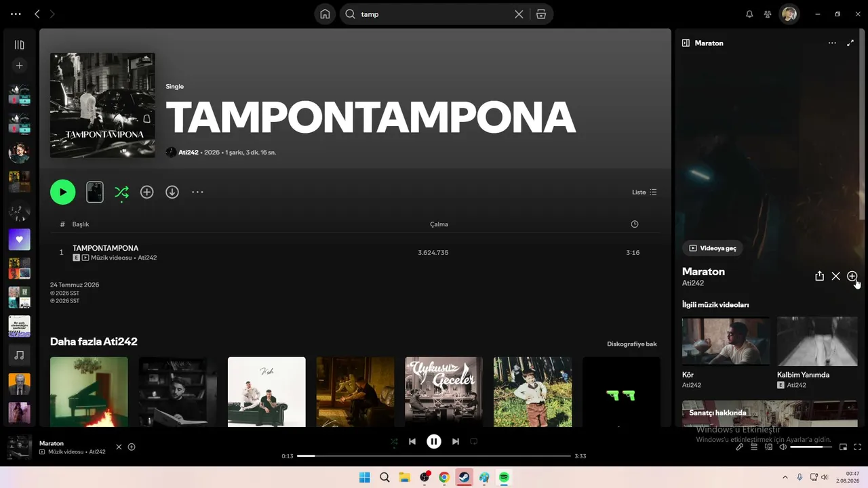The width and height of the screenshot is (868, 488).
Task: Go back using the left arrow
Action: coord(37,14)
